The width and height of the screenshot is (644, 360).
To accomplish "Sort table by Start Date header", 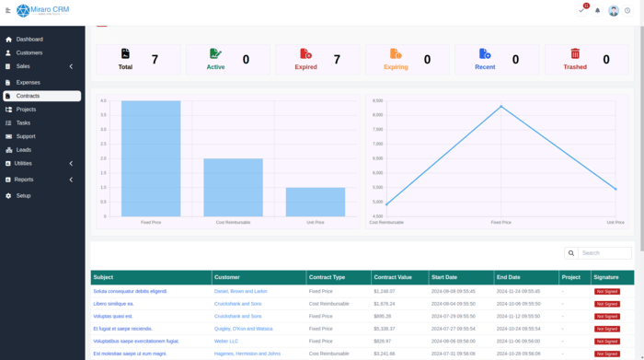I will pos(461,277).
